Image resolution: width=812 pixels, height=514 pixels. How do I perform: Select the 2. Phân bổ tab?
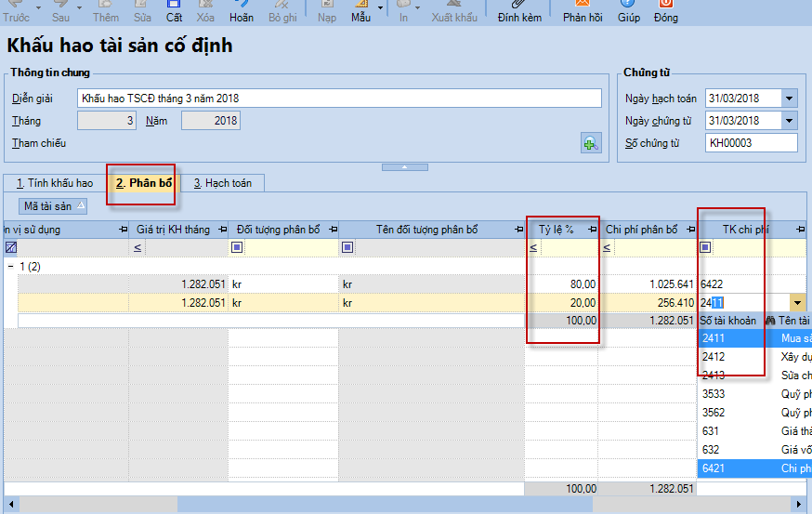144,183
